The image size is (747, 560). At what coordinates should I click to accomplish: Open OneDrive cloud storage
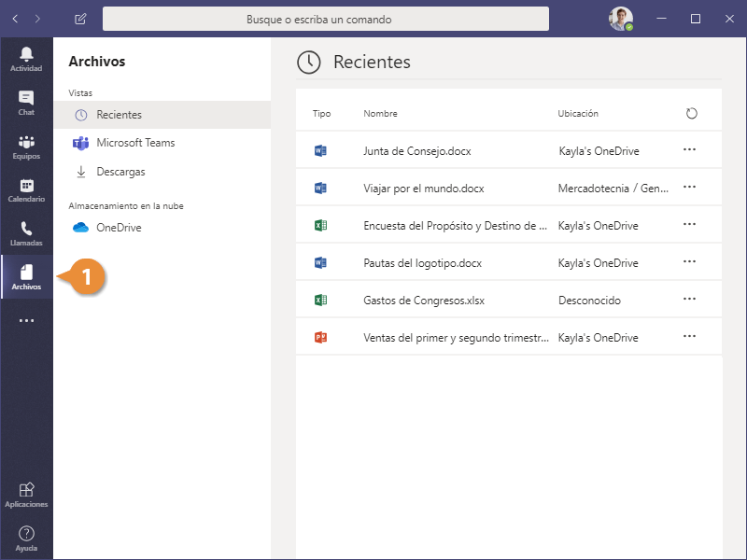119,227
